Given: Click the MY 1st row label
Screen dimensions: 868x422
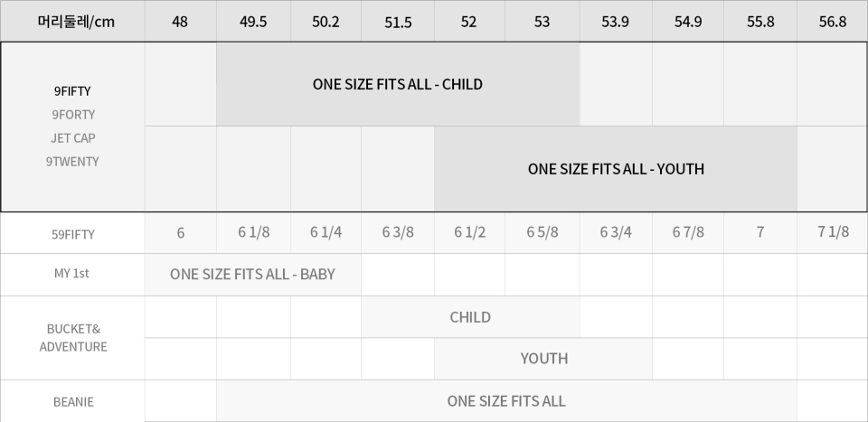Looking at the screenshot, I should point(72,274).
